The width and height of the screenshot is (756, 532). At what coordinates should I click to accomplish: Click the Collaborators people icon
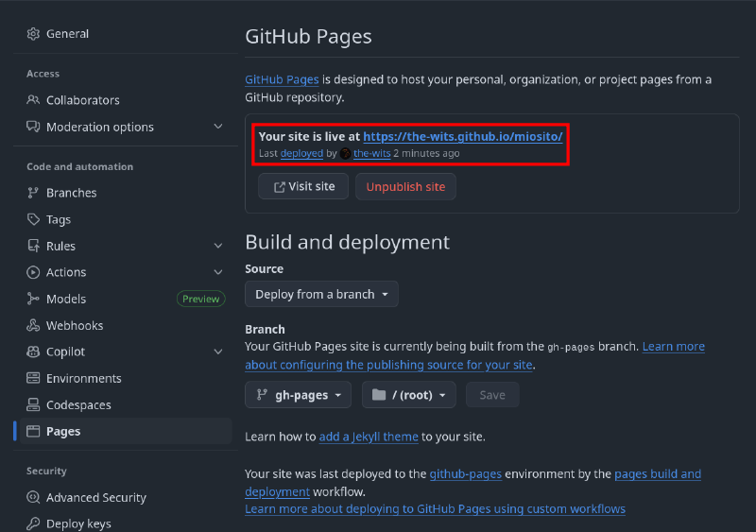(x=33, y=100)
